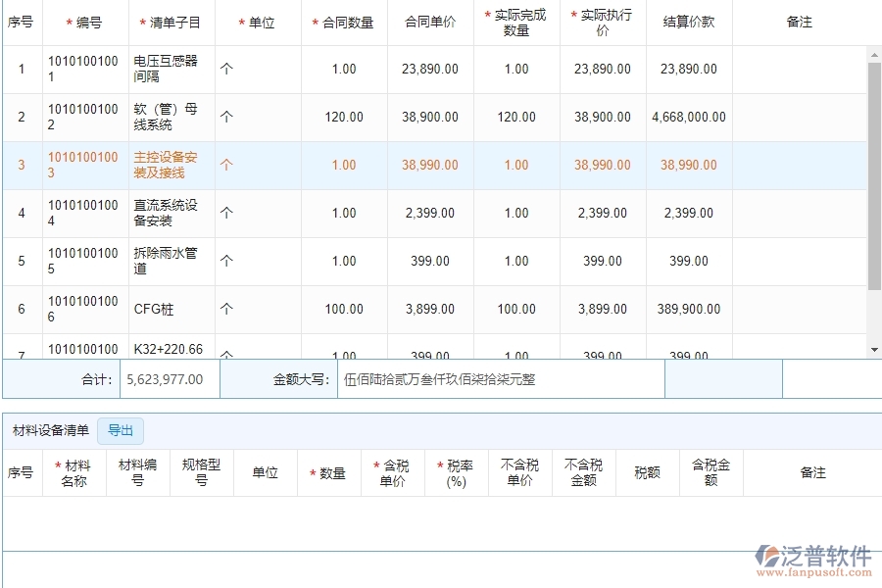The width and height of the screenshot is (882, 588).
Task: Click the 2,399.00 contract unit price cell
Action: click(430, 214)
